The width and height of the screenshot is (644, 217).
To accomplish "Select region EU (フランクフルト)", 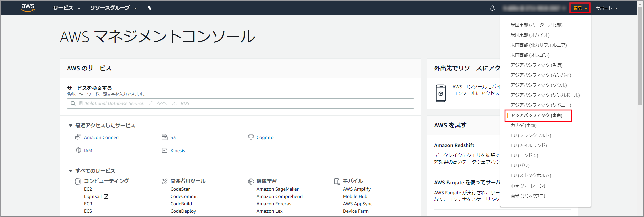I will (531, 135).
